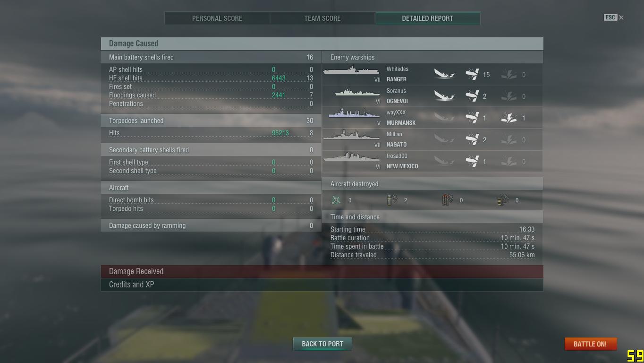Start another match with Battle On!
This screenshot has height=363, width=644.
(x=590, y=344)
